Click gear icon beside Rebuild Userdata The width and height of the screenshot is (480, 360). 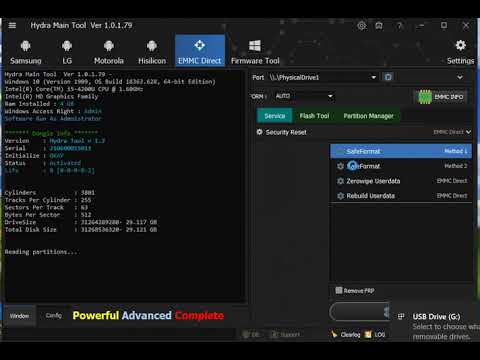point(340,196)
